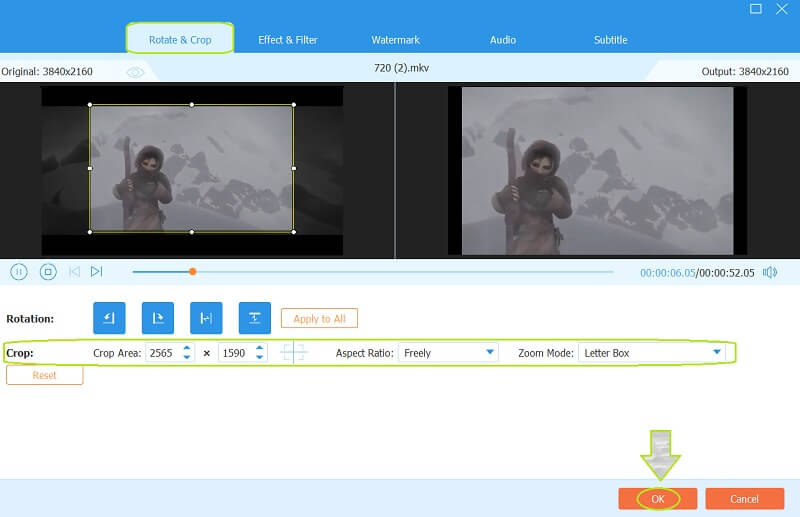Click the top-center crop handle
800x517 pixels.
pos(192,105)
